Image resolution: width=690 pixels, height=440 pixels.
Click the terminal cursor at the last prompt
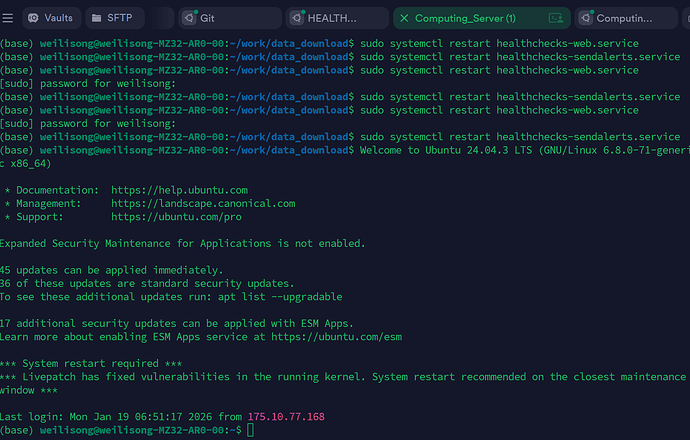coord(250,430)
